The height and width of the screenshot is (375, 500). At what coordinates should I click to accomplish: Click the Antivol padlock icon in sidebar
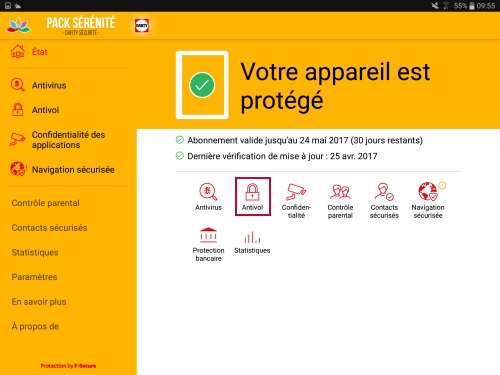click(18, 110)
